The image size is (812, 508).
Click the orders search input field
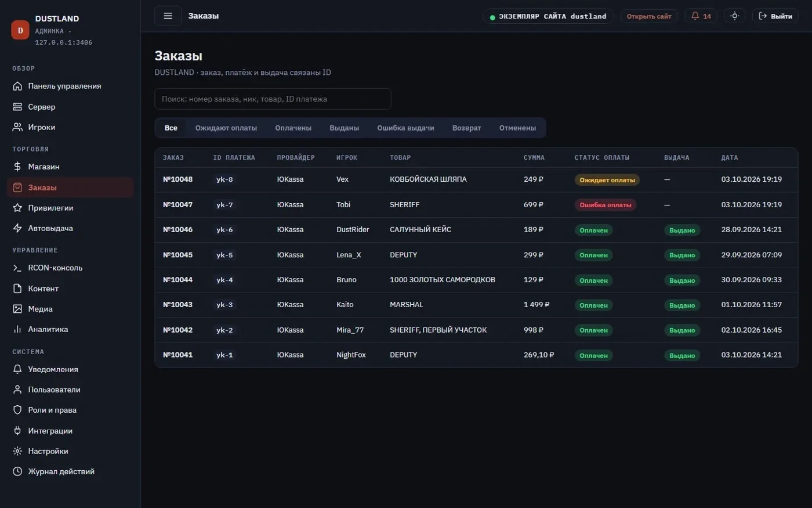click(273, 99)
